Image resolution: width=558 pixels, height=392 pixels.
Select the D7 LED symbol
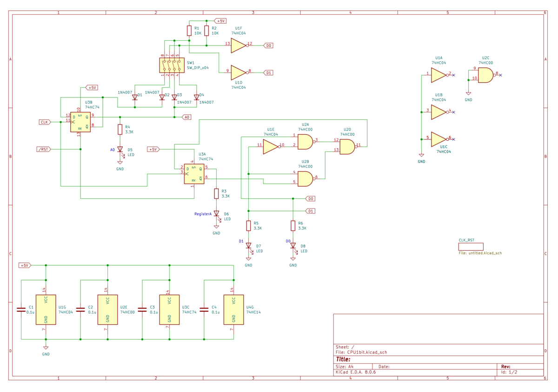click(248, 246)
